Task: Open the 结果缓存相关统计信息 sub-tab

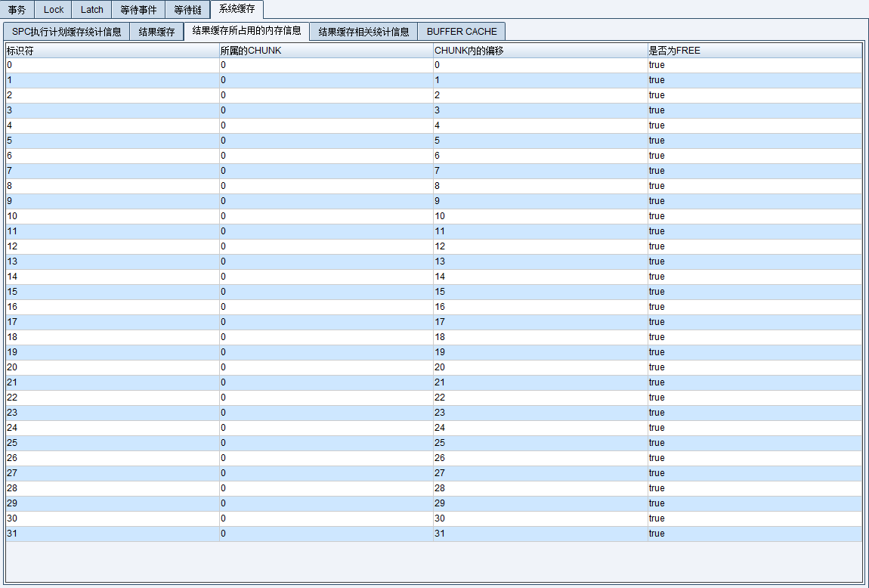Action: [x=363, y=32]
